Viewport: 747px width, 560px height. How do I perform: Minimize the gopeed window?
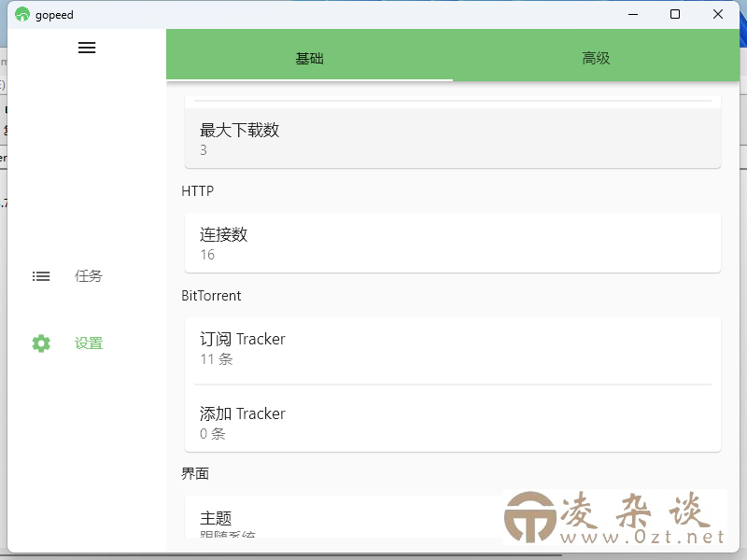coord(633,14)
